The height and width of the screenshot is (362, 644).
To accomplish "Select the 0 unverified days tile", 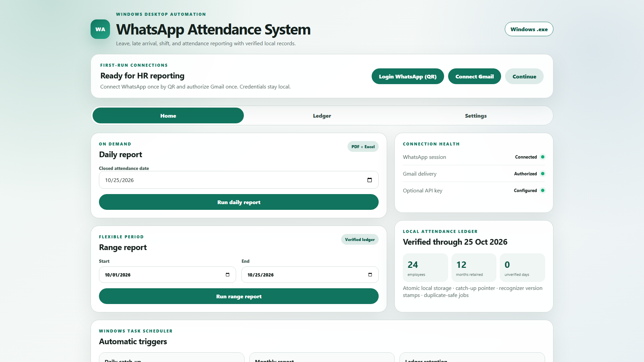I will point(522,267).
